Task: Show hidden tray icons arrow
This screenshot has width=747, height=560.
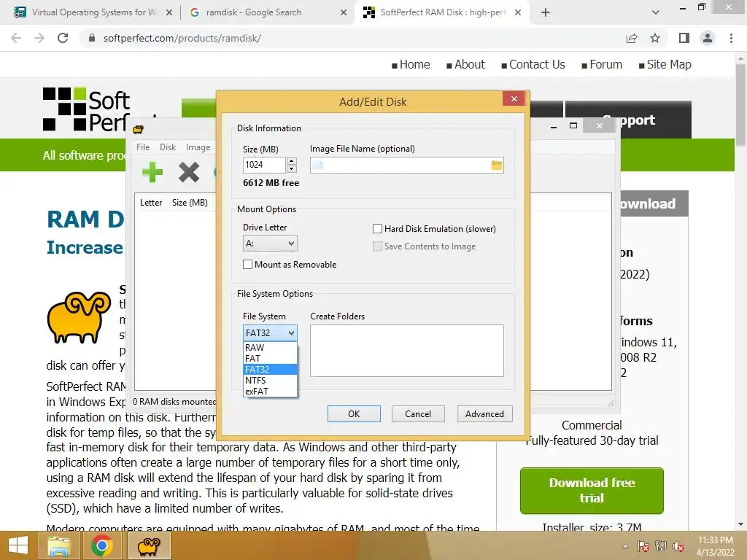Action: [625, 546]
